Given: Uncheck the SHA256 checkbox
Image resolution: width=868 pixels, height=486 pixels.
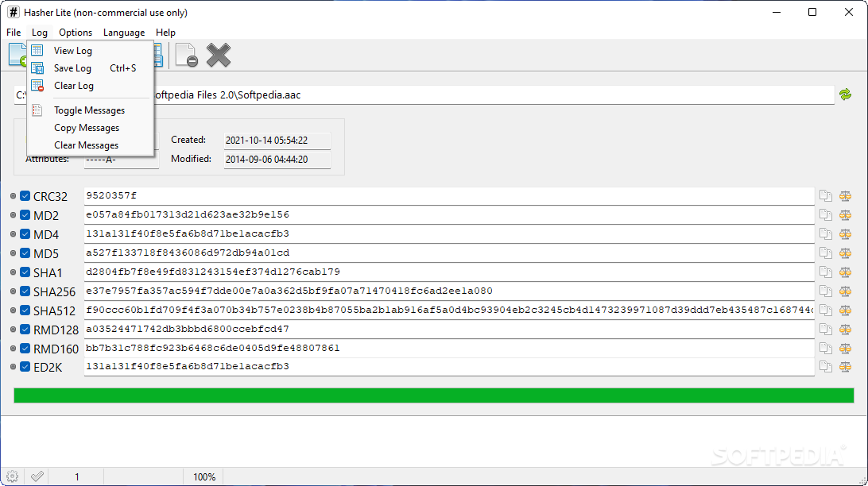Looking at the screenshot, I should pos(25,291).
